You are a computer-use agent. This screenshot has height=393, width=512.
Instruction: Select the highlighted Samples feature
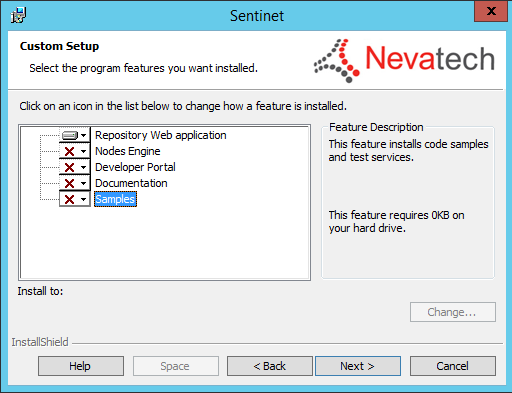tap(115, 199)
